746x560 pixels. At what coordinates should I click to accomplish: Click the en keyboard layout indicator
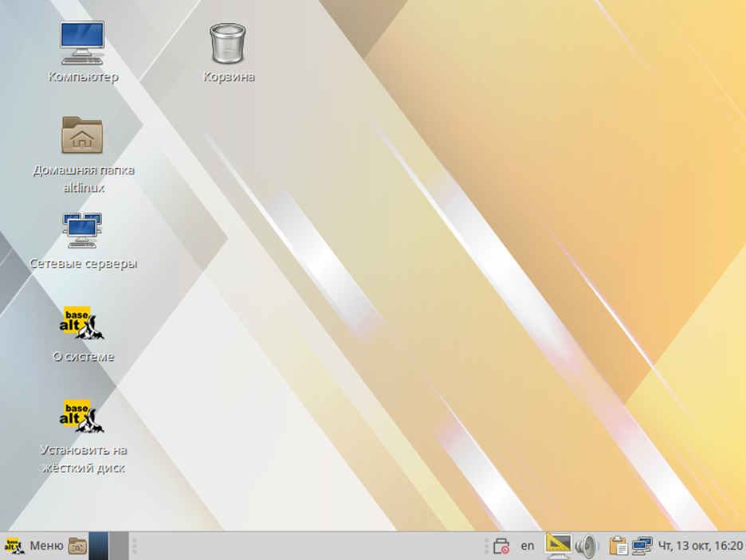tap(528, 546)
